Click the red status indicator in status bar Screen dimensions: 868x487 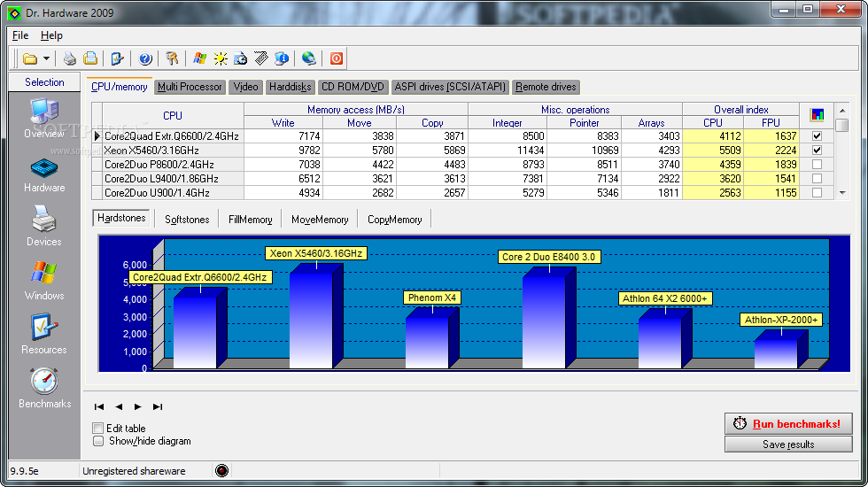222,471
